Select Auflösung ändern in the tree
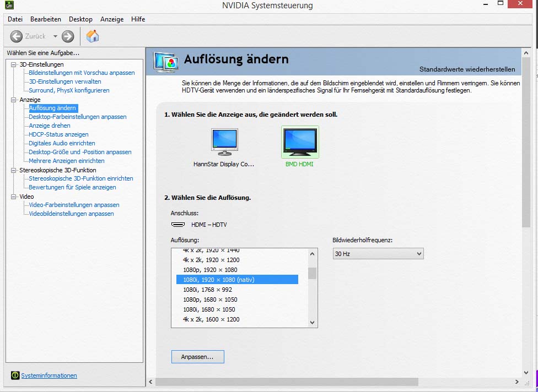The width and height of the screenshot is (538, 392). (52, 108)
